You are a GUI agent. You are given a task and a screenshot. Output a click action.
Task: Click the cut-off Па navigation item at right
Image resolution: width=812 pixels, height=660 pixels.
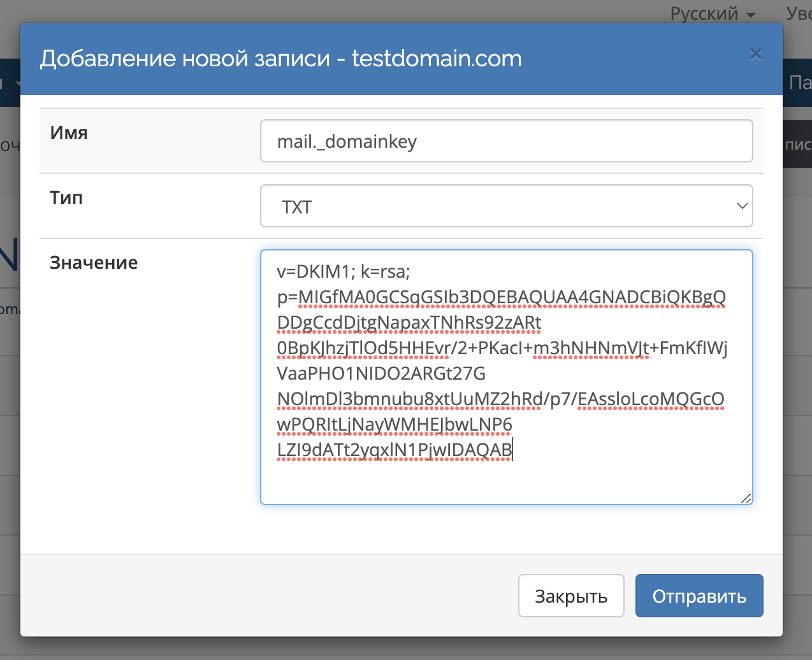[x=799, y=82]
